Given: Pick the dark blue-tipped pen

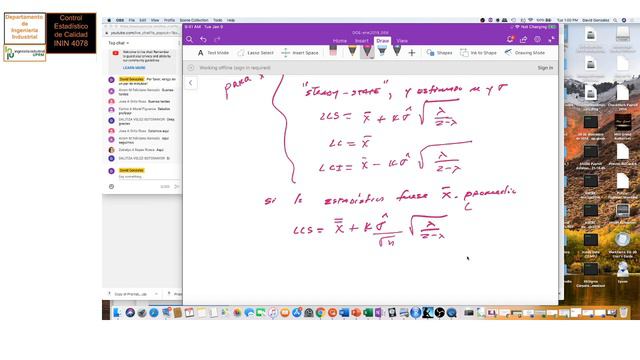Looking at the screenshot, I should pos(397,51).
